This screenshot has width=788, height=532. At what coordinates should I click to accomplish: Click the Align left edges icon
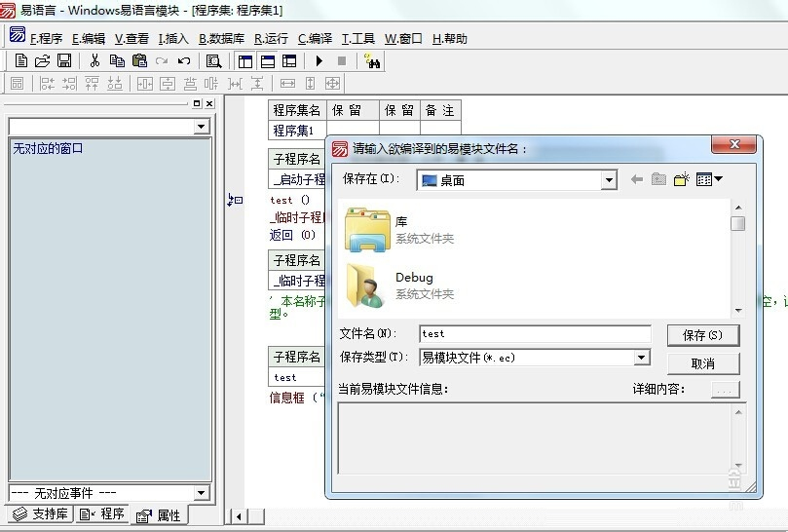click(x=47, y=84)
